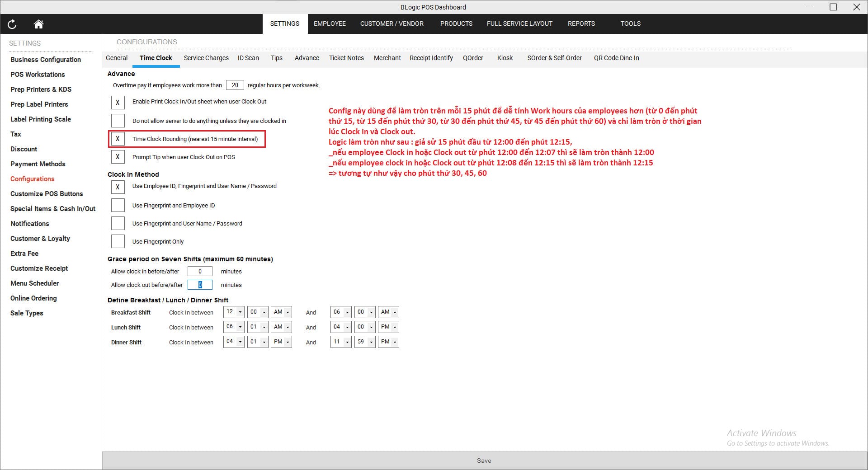Click the overtime hours input field
The width and height of the screenshot is (868, 470).
click(x=235, y=85)
